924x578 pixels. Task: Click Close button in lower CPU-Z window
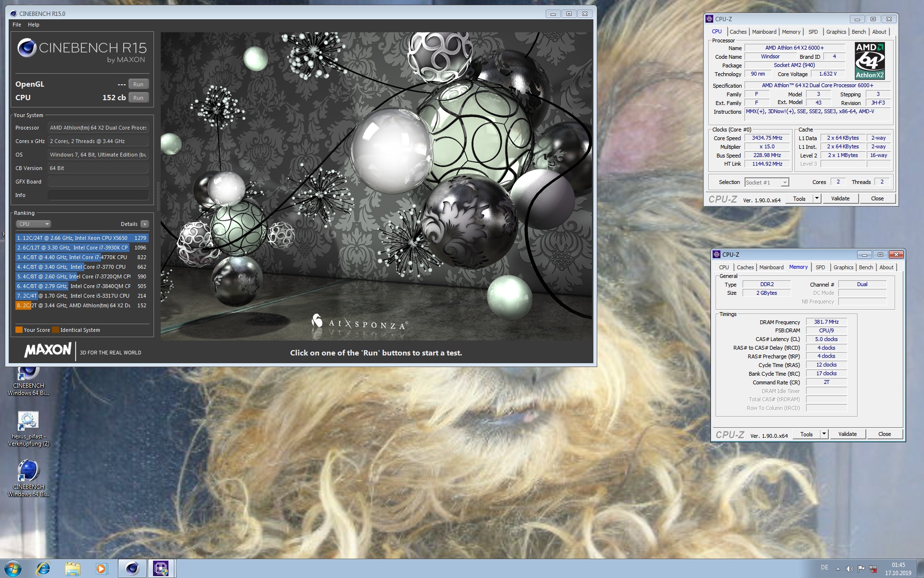coord(885,434)
